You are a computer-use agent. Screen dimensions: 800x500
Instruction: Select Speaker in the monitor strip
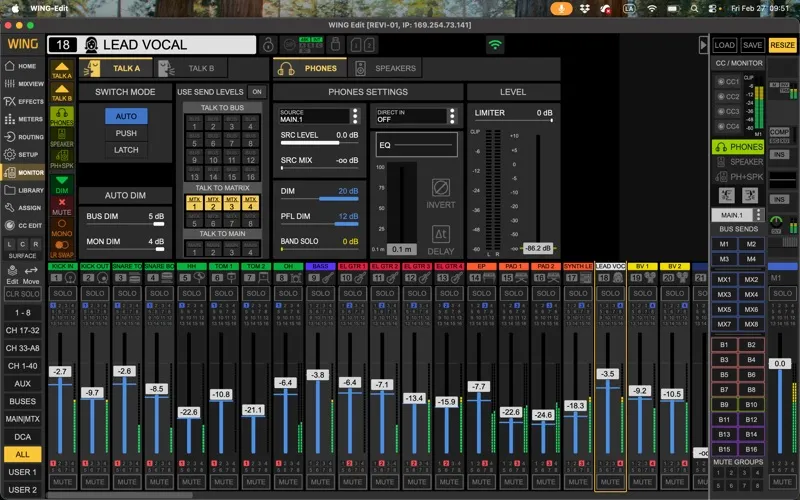62,137
